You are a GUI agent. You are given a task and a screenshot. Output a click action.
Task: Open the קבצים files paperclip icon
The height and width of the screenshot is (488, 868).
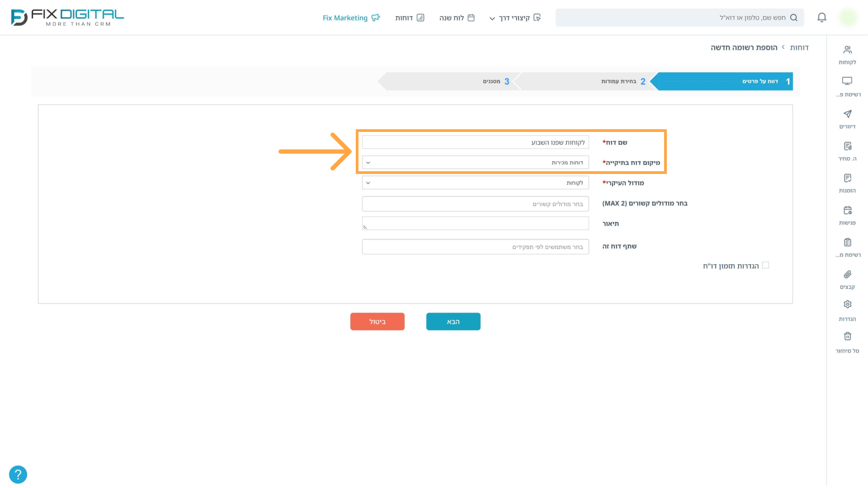click(847, 275)
